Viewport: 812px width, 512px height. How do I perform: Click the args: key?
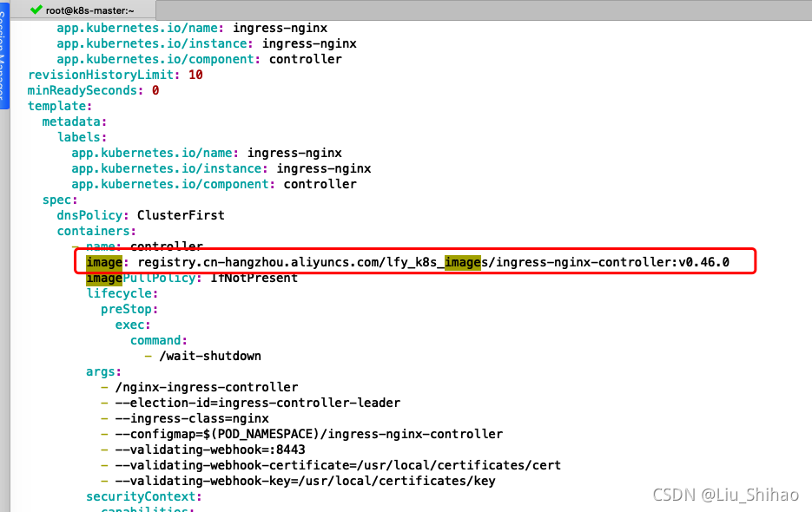pos(103,371)
